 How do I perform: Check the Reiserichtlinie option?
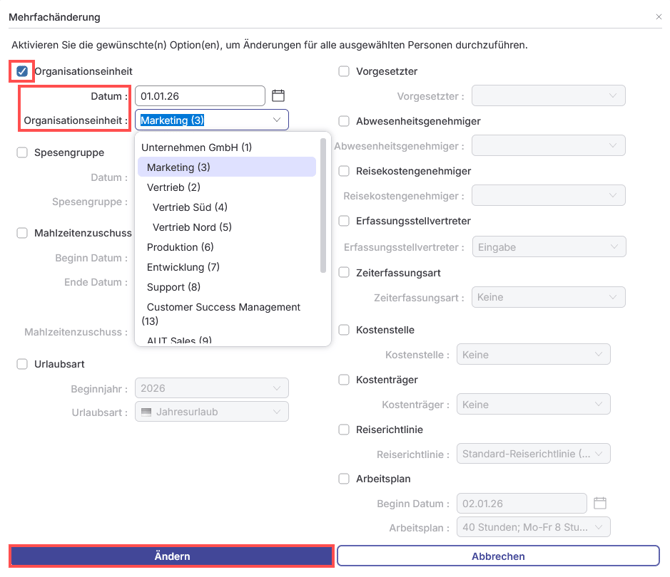click(344, 430)
